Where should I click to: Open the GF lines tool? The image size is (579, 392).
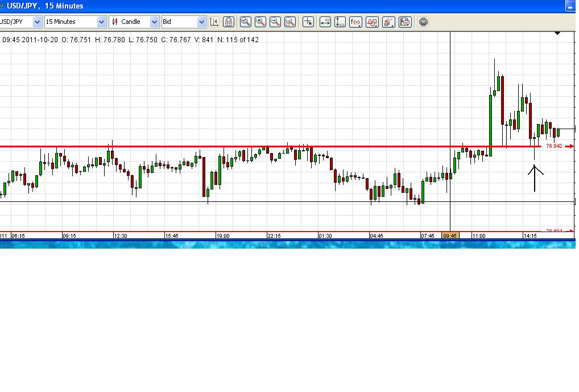[x=388, y=22]
